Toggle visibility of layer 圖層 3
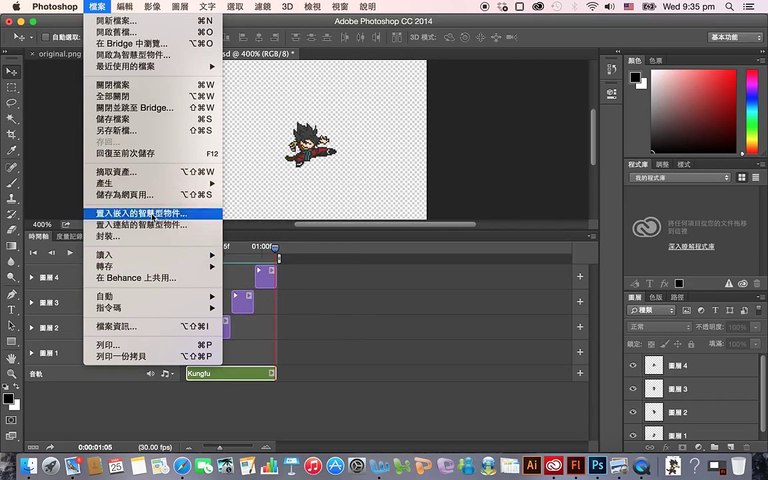This screenshot has height=480, width=768. (632, 388)
